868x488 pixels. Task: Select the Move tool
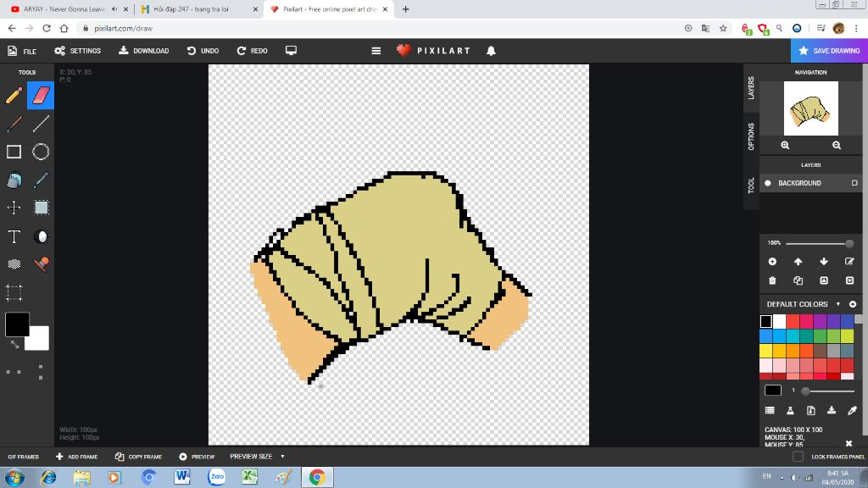click(x=14, y=208)
